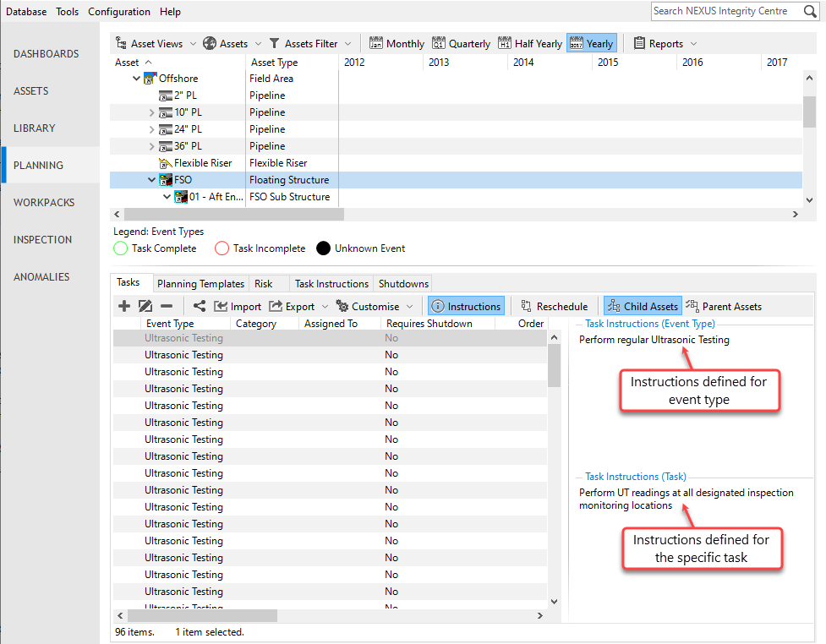Image resolution: width=826 pixels, height=644 pixels.
Task: Select the Monthly timeline view
Action: [397, 43]
